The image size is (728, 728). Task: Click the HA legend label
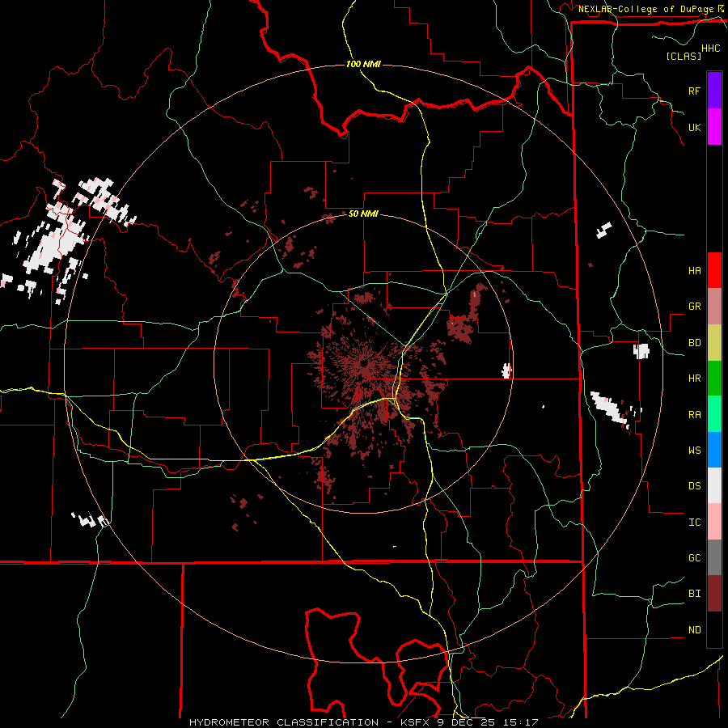pyautogui.click(x=694, y=270)
